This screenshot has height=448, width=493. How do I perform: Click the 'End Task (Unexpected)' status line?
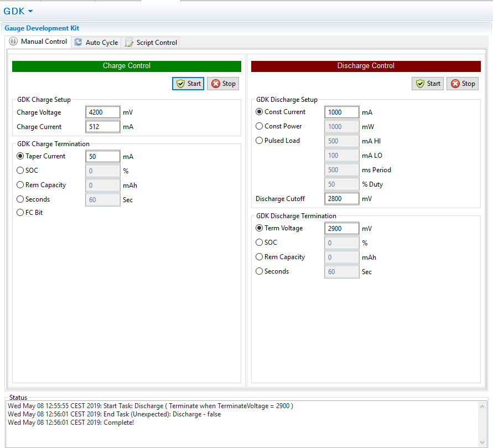[x=115, y=414]
